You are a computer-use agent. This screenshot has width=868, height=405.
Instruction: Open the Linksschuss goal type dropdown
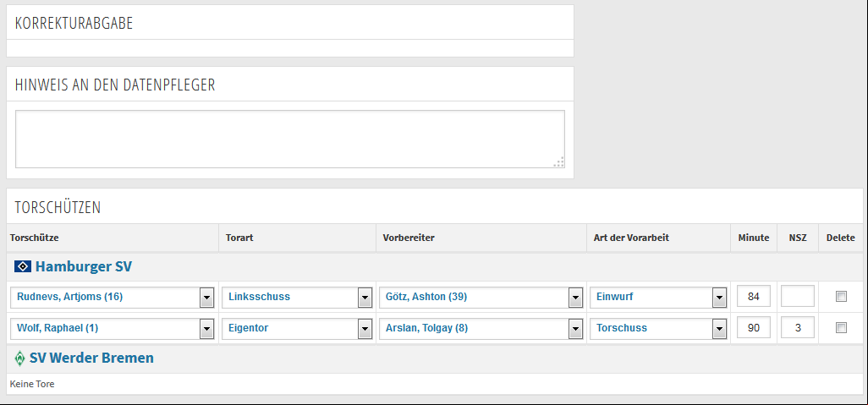point(297,297)
